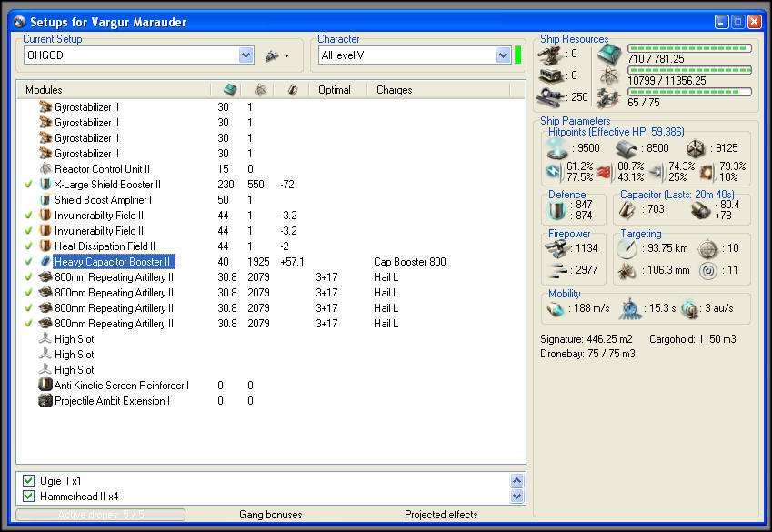
Task: Click the structure hitpoints icon
Action: [x=696, y=148]
